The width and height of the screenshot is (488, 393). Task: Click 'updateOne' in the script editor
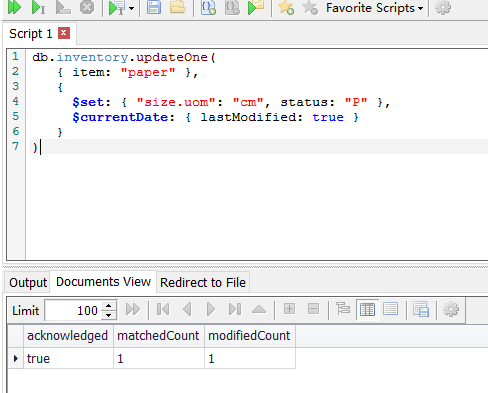point(172,58)
